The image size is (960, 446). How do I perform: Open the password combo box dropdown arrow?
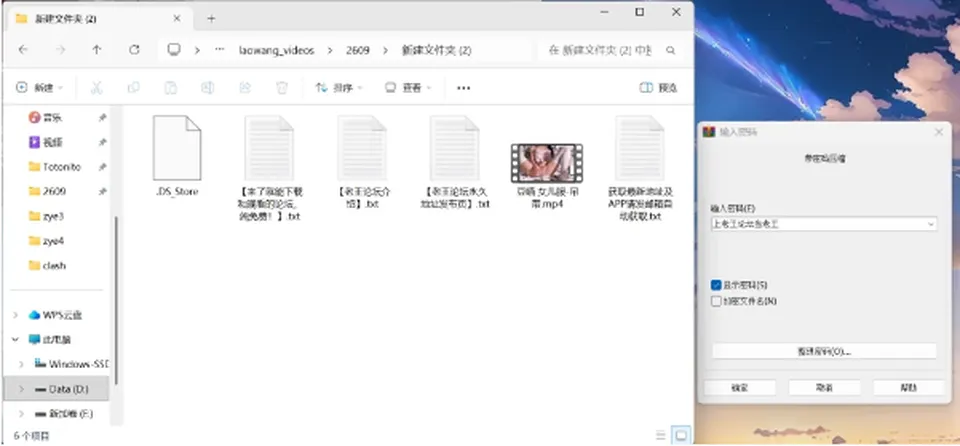pyautogui.click(x=931, y=224)
